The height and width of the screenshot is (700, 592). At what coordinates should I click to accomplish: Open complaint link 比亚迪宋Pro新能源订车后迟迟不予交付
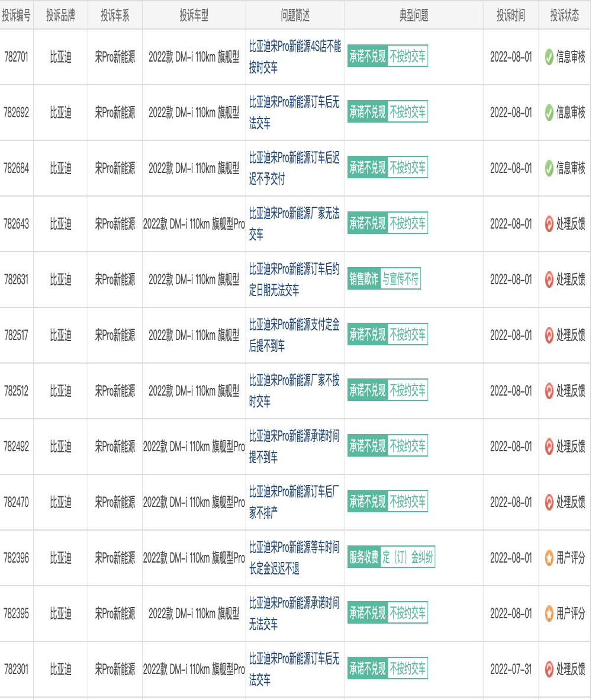point(294,168)
